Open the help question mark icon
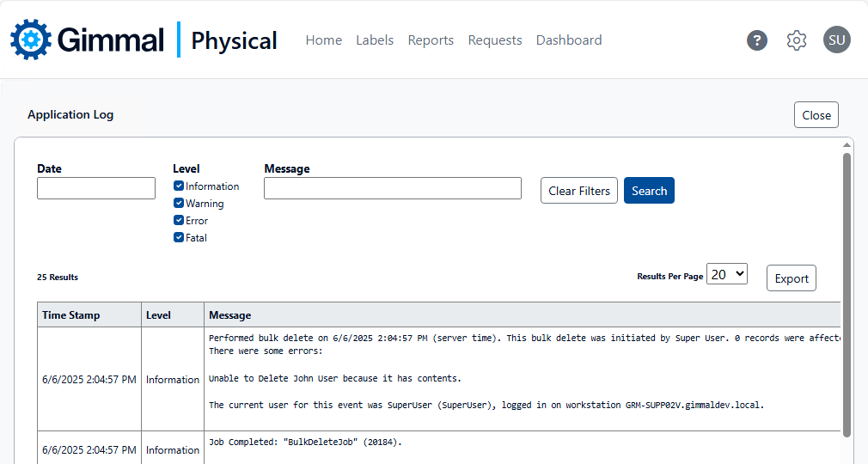 (757, 40)
